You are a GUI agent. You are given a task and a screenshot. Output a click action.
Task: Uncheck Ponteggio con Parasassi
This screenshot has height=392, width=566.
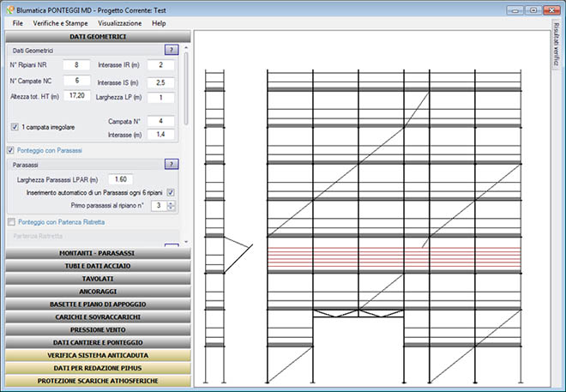pyautogui.click(x=10, y=150)
